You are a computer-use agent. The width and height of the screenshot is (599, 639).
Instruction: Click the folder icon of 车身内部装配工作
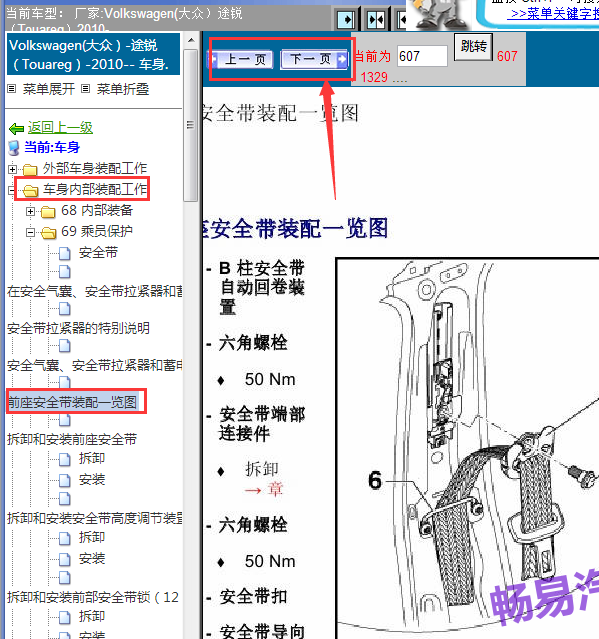point(30,190)
